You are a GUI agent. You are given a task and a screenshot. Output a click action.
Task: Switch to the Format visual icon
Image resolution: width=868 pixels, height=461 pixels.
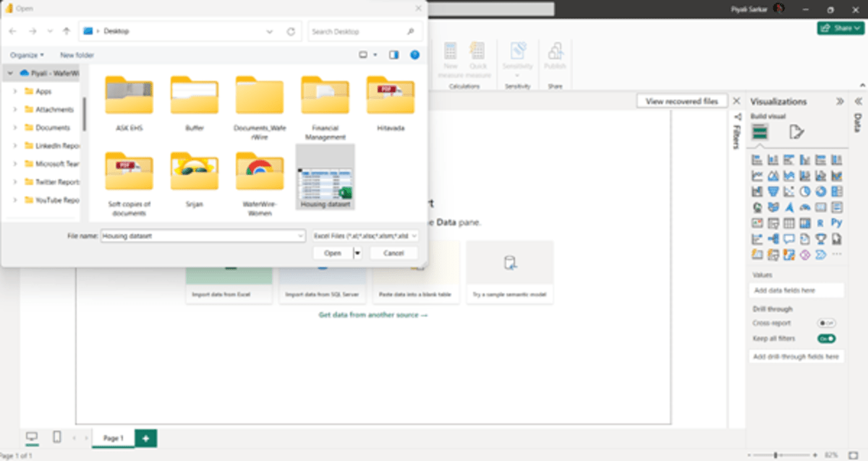point(796,132)
